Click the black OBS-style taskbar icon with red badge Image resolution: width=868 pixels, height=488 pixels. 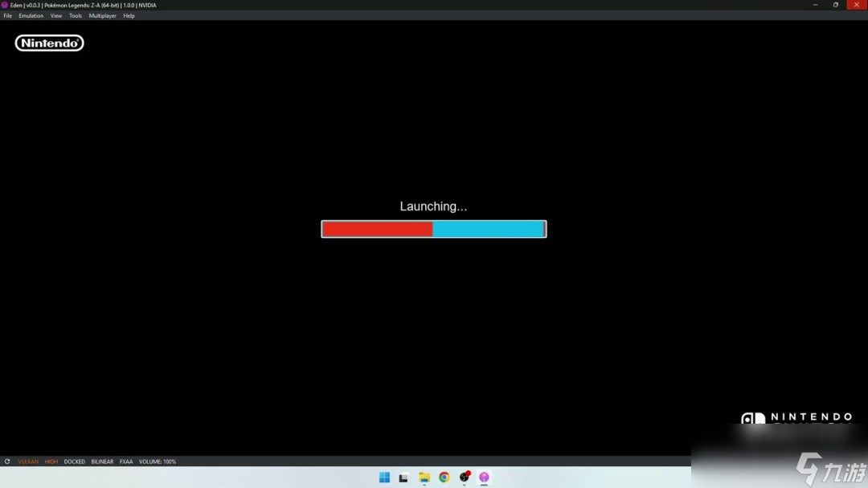[x=465, y=478]
